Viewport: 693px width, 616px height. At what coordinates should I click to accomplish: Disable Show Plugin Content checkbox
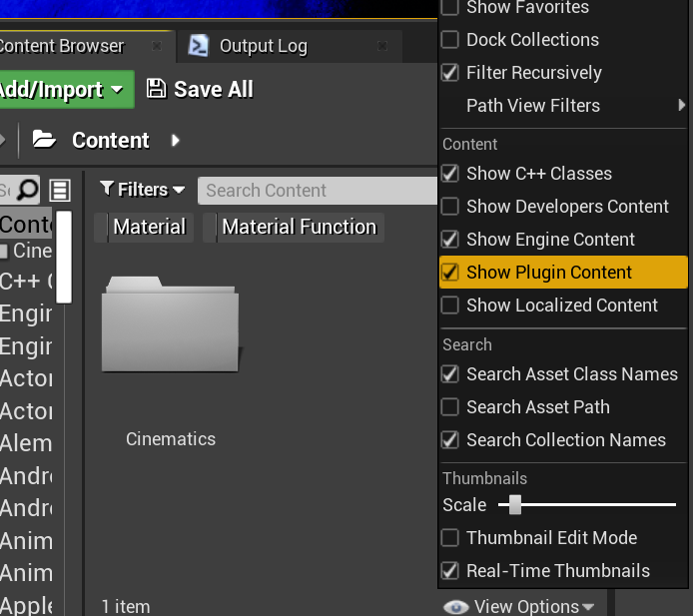[450, 273]
